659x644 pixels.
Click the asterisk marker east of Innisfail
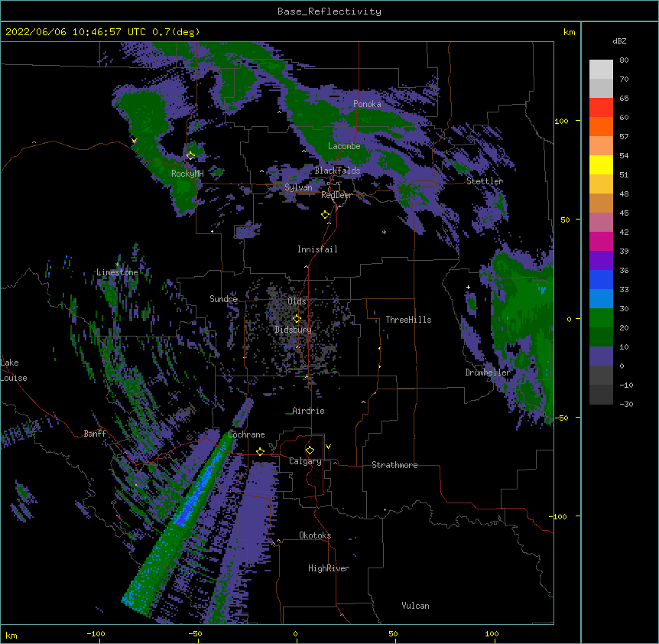coord(384,232)
